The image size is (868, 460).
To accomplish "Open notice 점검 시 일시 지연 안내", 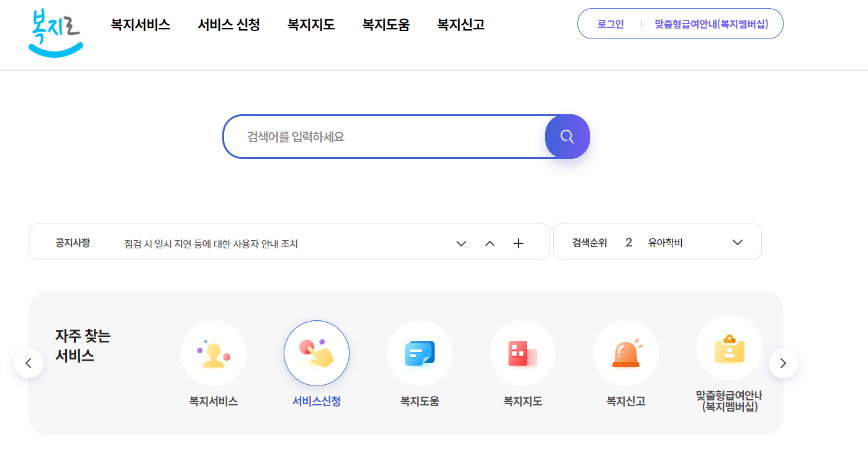I will (x=211, y=244).
